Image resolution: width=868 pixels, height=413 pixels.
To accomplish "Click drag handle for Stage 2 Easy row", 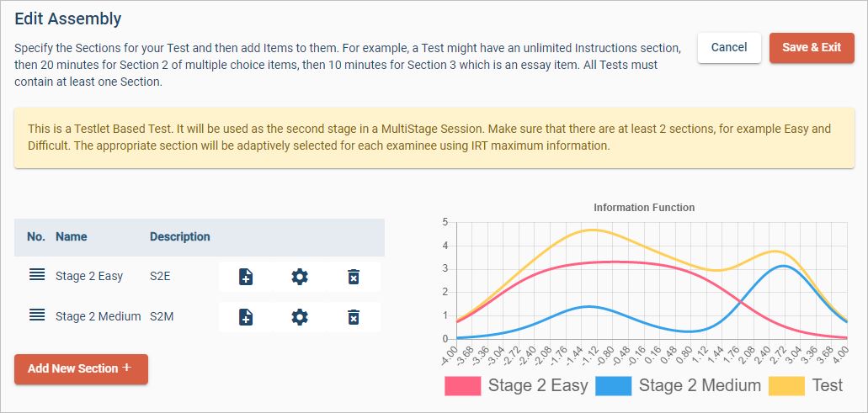I will point(37,276).
